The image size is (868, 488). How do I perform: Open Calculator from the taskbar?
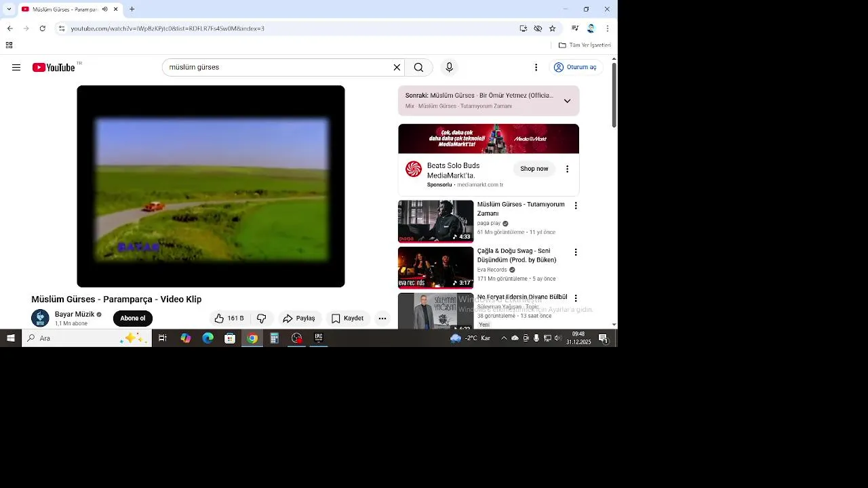[275, 338]
